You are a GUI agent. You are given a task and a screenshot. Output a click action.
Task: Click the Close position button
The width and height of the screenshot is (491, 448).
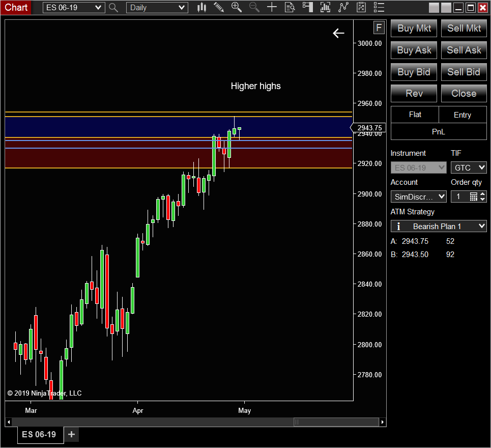coord(464,93)
